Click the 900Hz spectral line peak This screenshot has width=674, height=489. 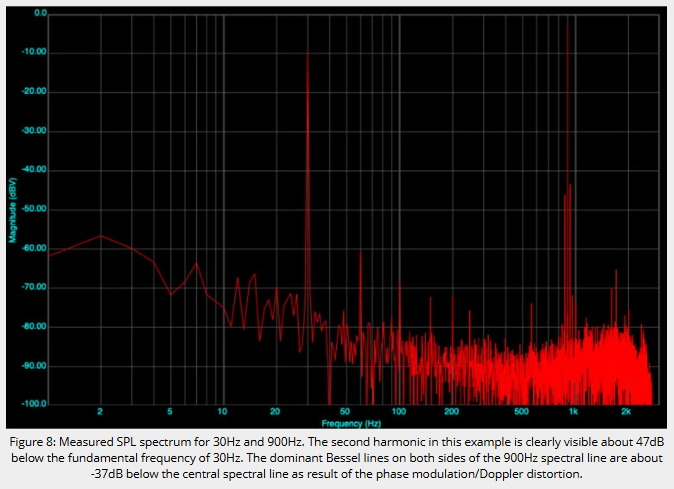[x=567, y=29]
